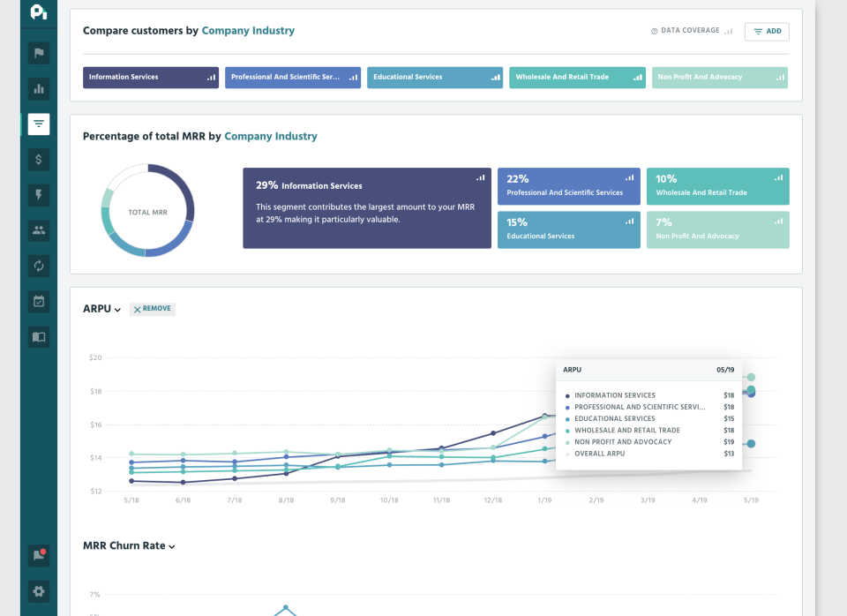Select the dollar sign sidebar icon
This screenshot has height=616, width=847.
(x=38, y=160)
